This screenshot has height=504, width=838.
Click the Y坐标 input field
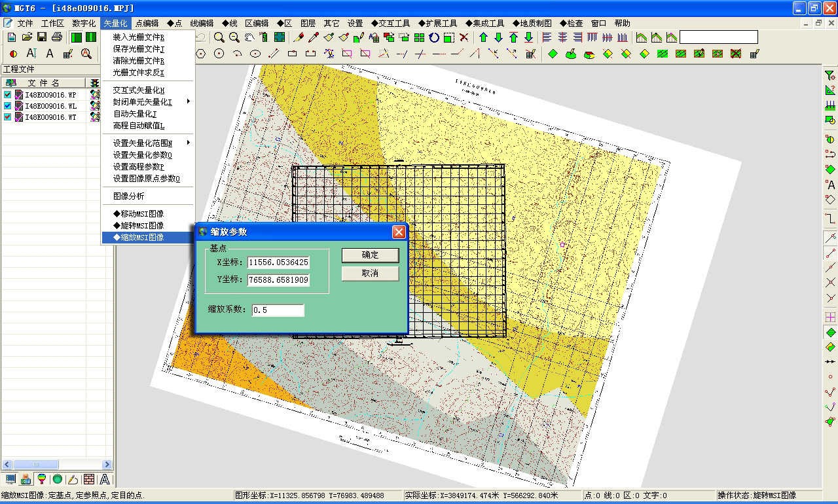278,279
